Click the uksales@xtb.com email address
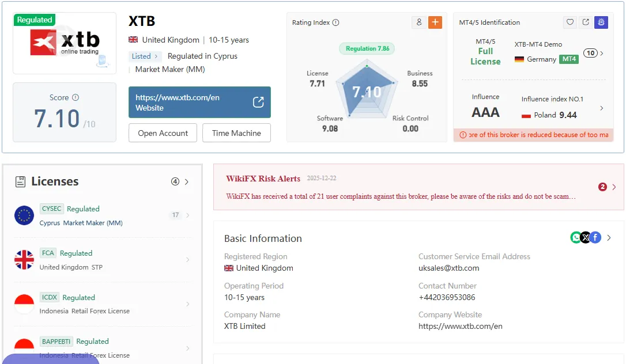The image size is (626, 364). coord(448,268)
